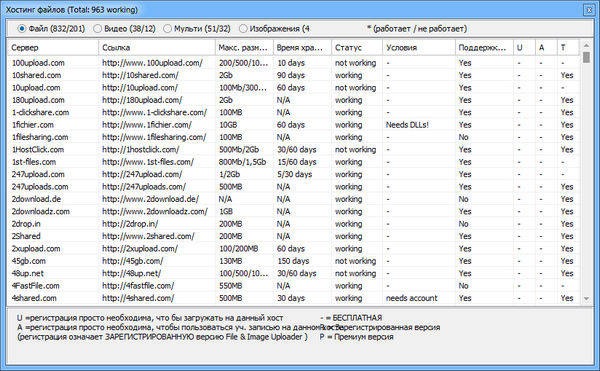This screenshot has width=600, height=371.
Task: Click the scrollbar down arrow
Action: [586, 299]
